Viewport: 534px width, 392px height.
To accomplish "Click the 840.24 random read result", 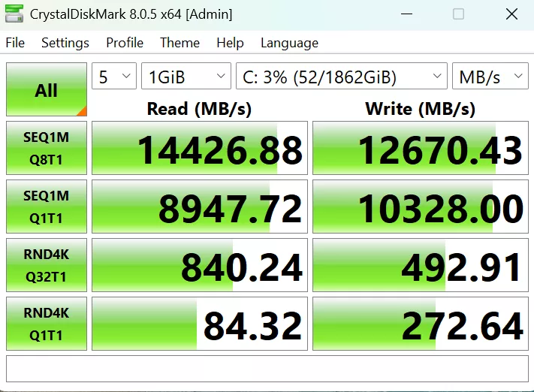I will click(200, 265).
